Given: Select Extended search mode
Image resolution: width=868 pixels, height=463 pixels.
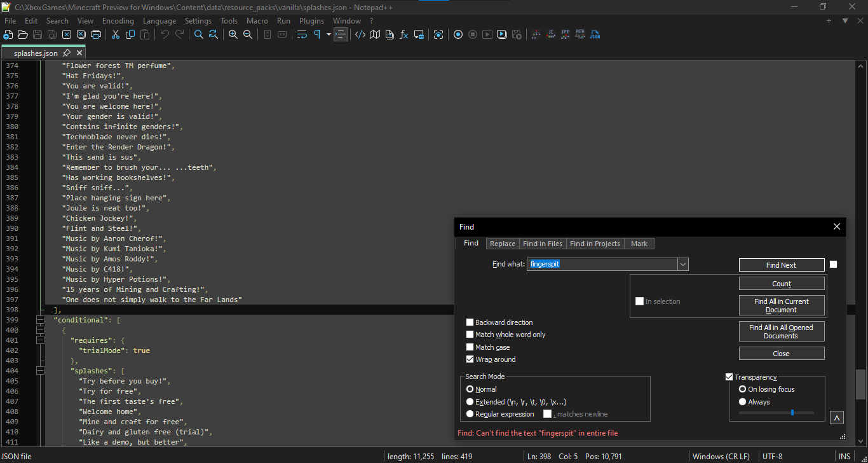Looking at the screenshot, I should click(x=470, y=402).
